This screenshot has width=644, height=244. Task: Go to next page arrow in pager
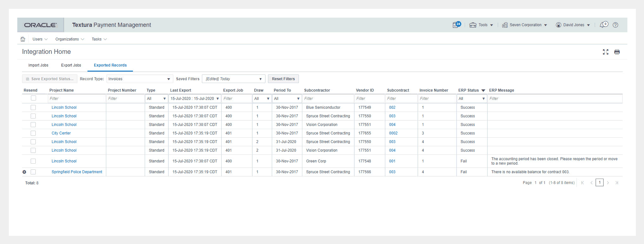608,183
